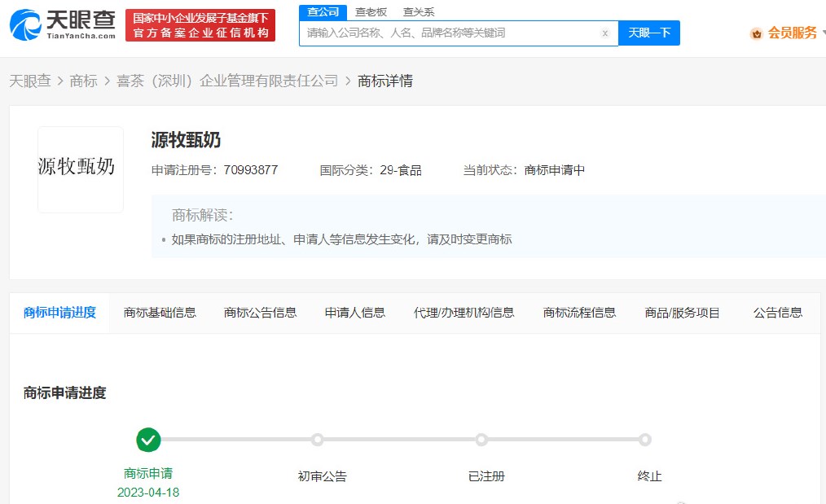Screen dimensions: 826x504
Task: Click the green check 商标申请 step marker
Action: pyautogui.click(x=148, y=440)
